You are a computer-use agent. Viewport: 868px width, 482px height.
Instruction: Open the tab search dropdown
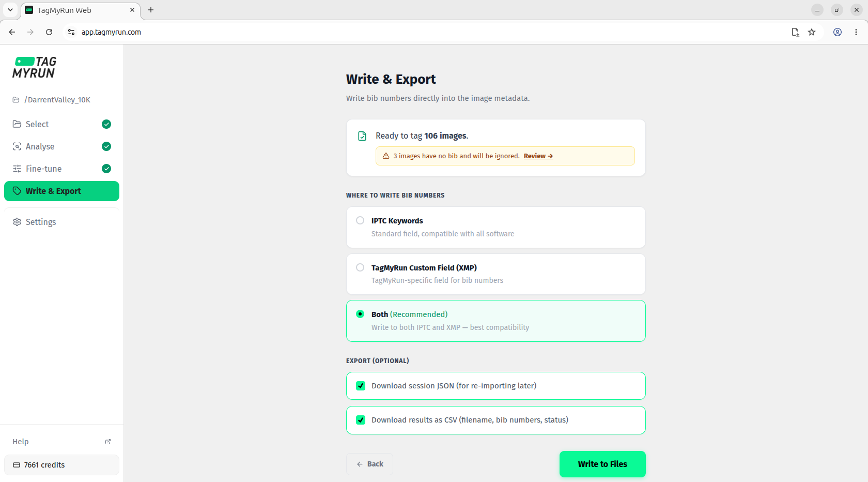[x=10, y=10]
